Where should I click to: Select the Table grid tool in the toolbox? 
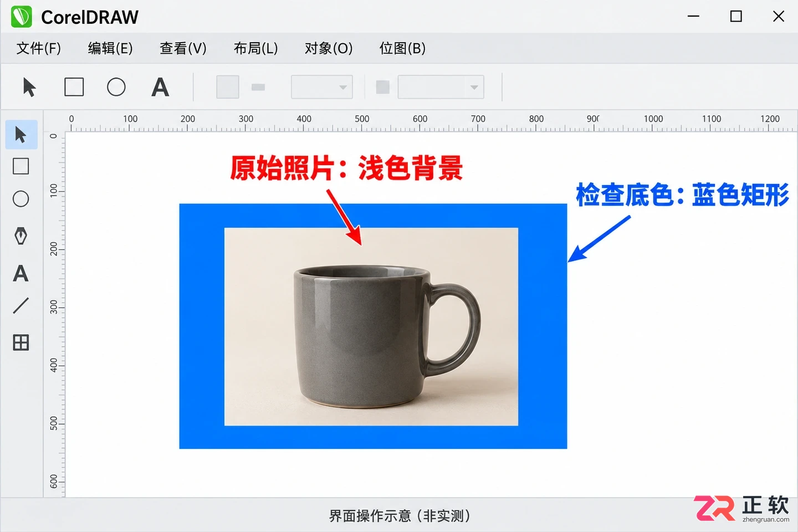point(21,342)
